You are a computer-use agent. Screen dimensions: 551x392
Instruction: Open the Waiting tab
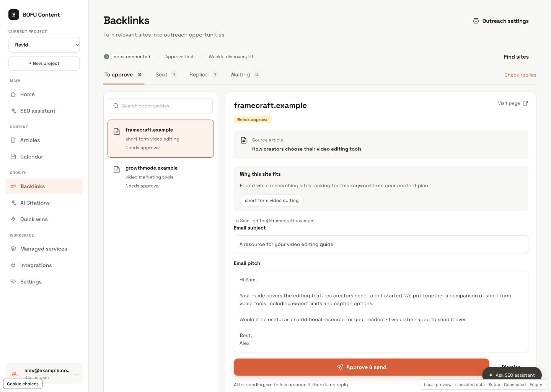tap(245, 75)
